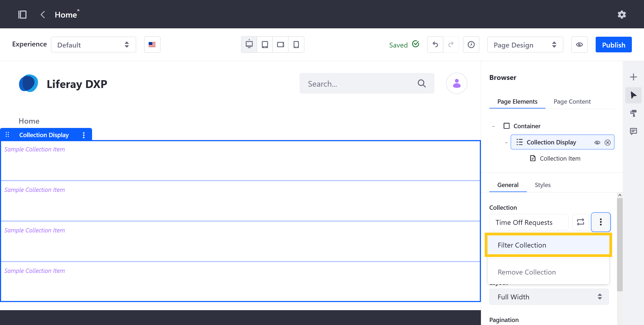Click the Liferay DXP logo
This screenshot has width=644, height=325.
(28, 83)
